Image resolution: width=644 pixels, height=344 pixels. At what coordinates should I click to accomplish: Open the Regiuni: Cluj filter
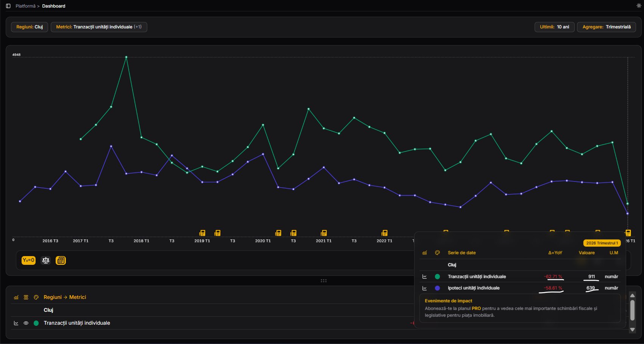30,27
